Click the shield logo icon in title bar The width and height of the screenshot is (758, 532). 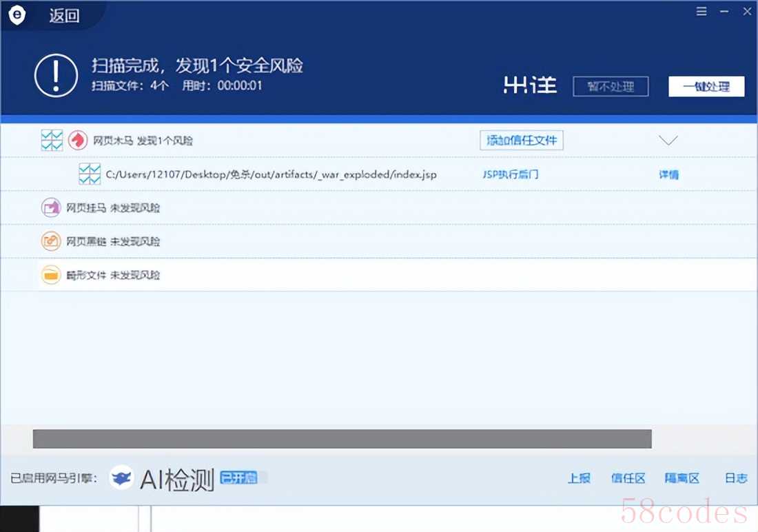pos(17,15)
